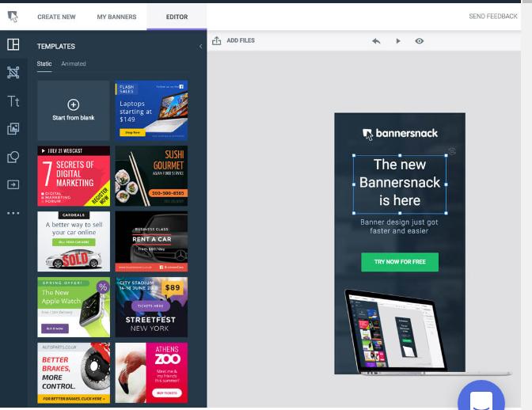This screenshot has height=410, width=532.
Task: Select the 'The new Bannersnack is here' text box
Action: point(400,183)
